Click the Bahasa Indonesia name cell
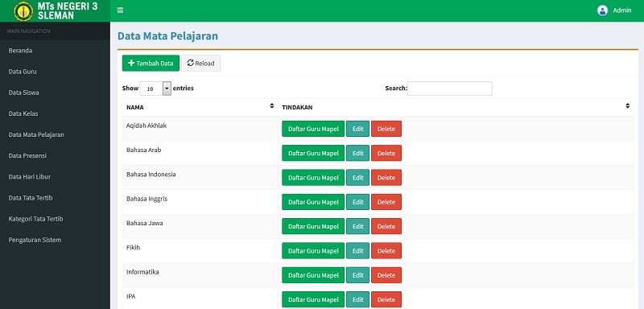The width and height of the screenshot is (644, 309). [x=200, y=178]
